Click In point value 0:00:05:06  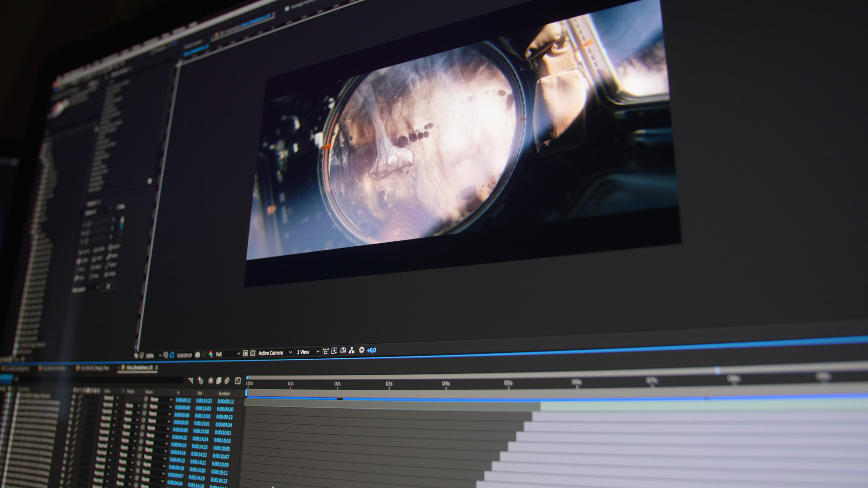pos(182,415)
